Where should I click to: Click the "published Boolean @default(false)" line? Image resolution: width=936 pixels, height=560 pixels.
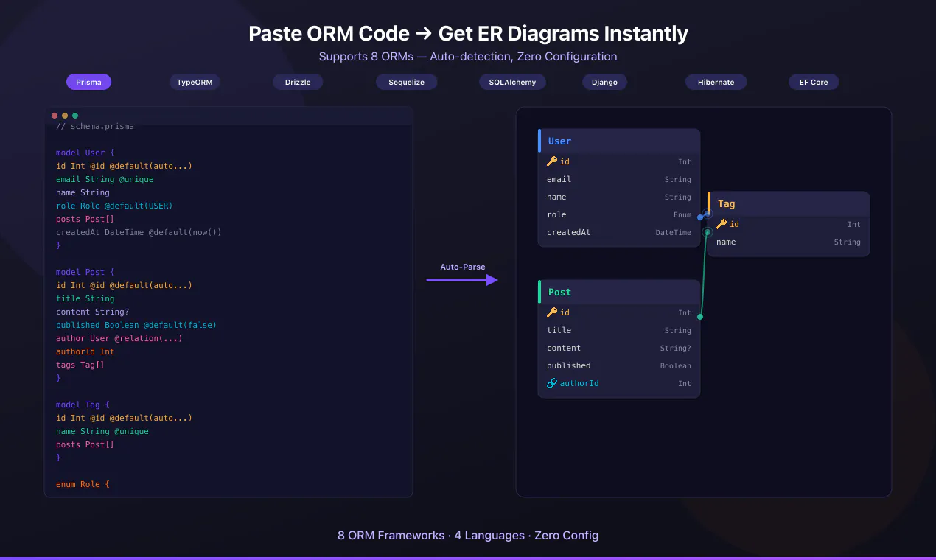136,325
